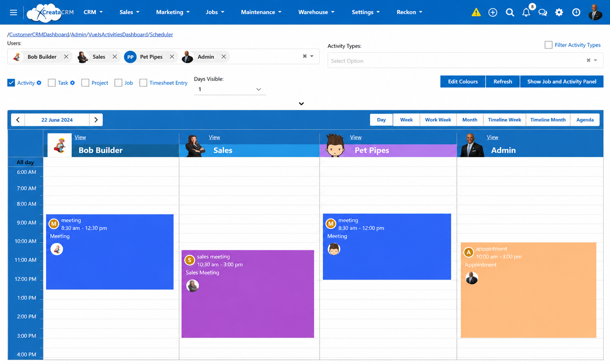Switch to Week view
Image resolution: width=610 pixels, height=364 pixels.
[x=406, y=120]
